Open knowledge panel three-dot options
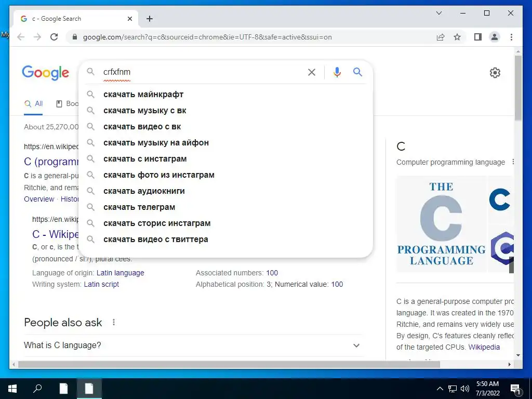 click(513, 162)
